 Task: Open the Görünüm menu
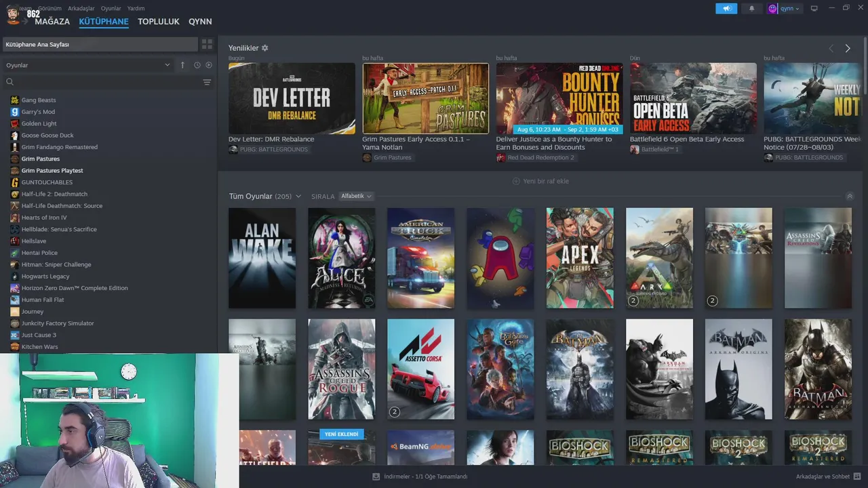50,8
